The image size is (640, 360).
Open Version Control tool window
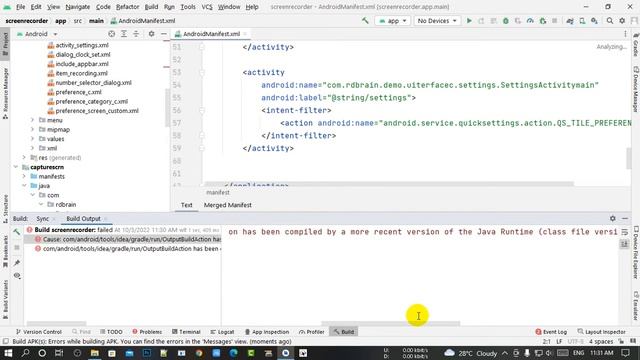pos(38,331)
